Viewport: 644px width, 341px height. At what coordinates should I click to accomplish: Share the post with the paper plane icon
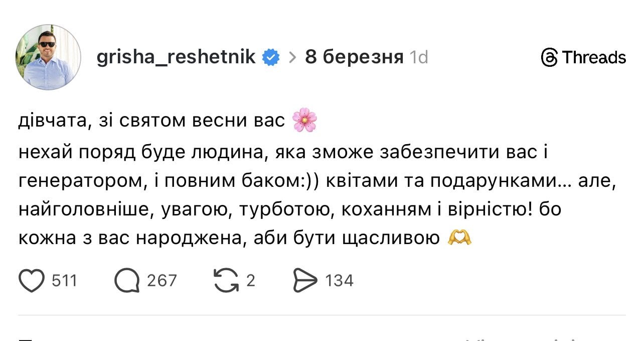click(x=305, y=280)
